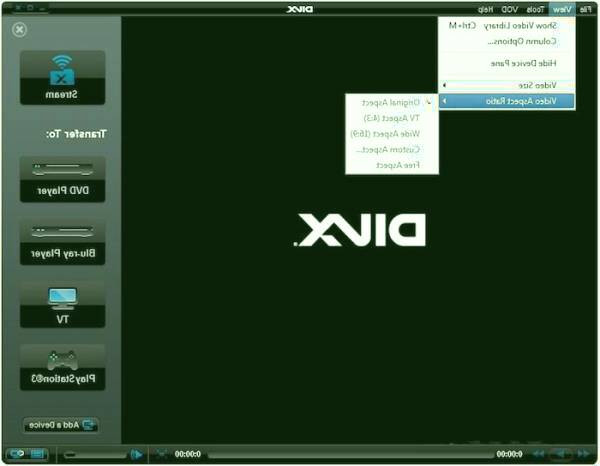The height and width of the screenshot is (466, 600).
Task: Select Free Aspect option
Action: point(392,165)
